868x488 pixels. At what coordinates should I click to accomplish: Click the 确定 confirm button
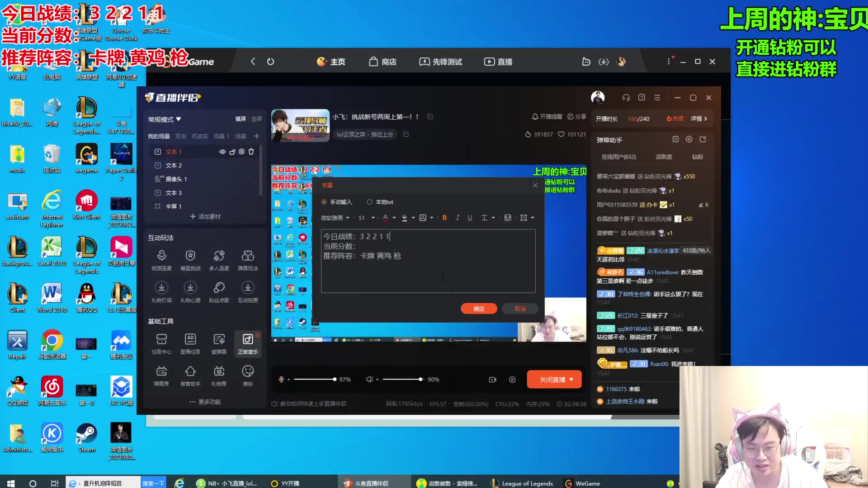click(x=479, y=309)
